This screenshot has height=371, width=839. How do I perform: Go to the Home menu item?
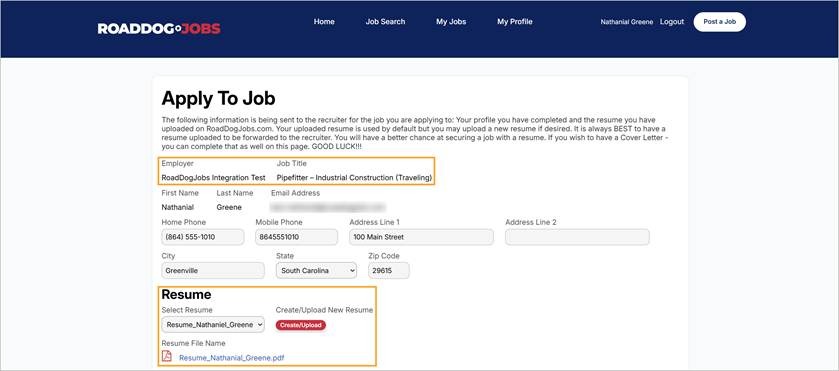324,22
